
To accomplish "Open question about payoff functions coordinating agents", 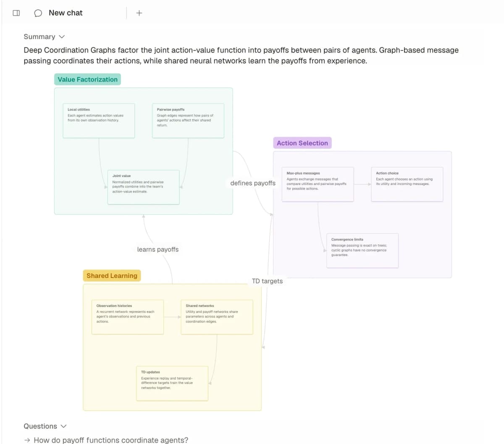I will click(111, 440).
